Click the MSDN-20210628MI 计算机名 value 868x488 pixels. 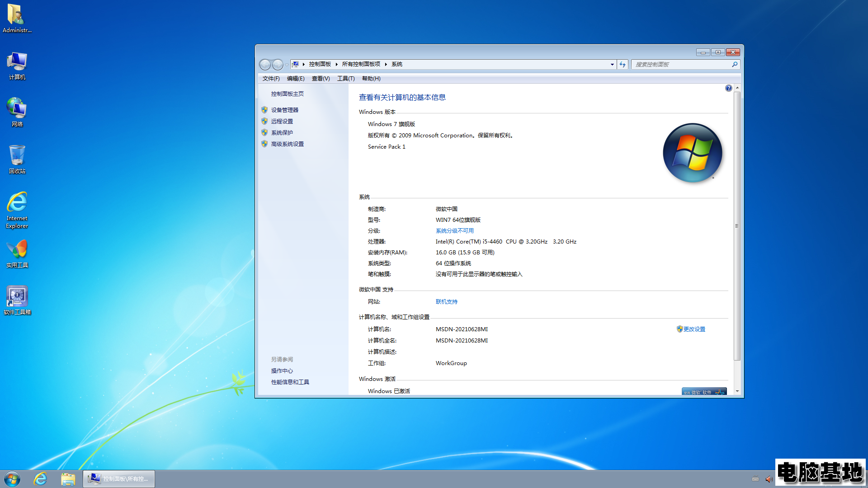[x=462, y=329]
